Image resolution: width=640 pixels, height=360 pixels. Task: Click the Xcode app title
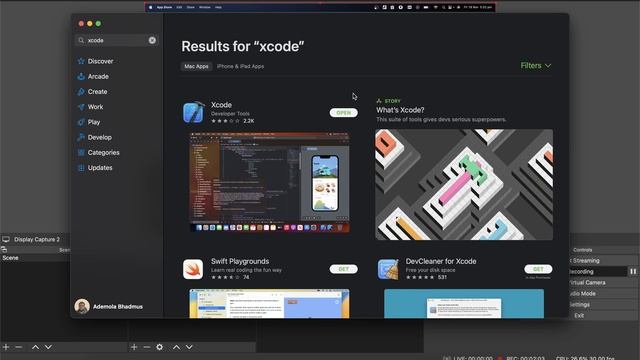pyautogui.click(x=221, y=105)
